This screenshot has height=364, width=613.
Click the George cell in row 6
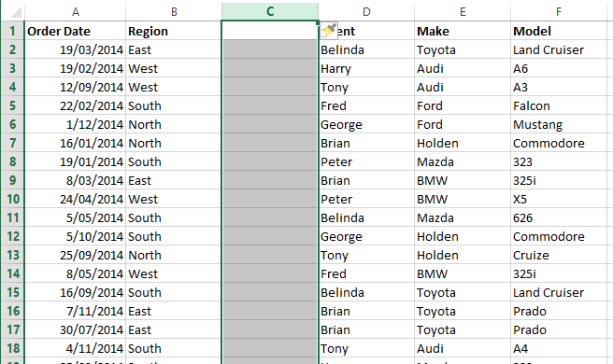click(x=366, y=124)
